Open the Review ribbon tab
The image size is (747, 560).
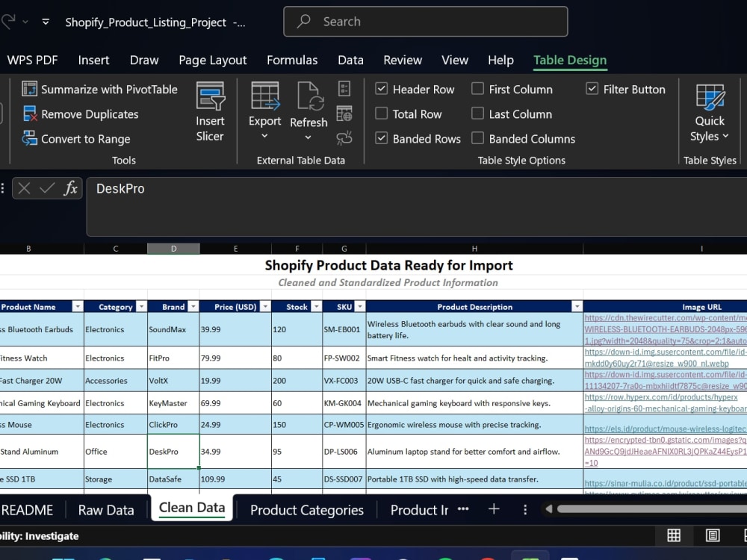tap(403, 60)
